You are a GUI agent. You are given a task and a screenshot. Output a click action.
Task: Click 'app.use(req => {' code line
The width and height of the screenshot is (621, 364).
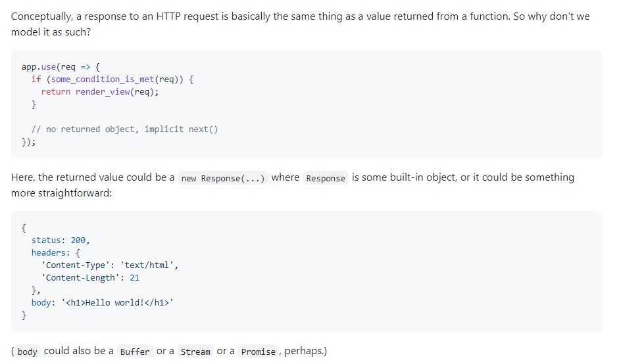click(61, 67)
